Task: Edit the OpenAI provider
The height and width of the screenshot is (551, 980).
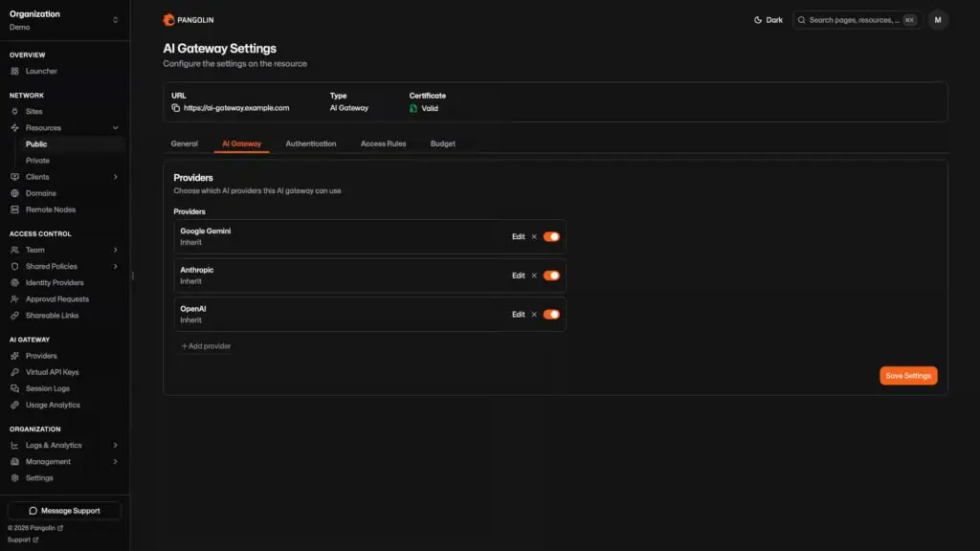Action: 518,314
